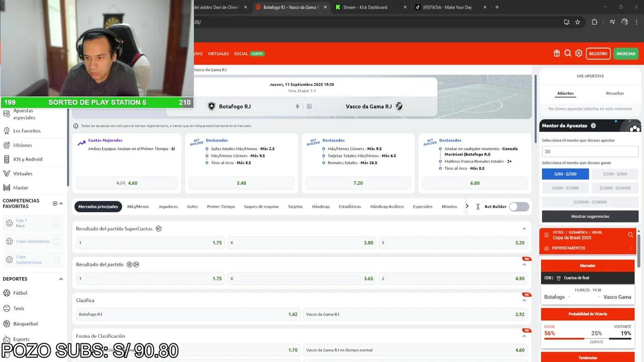644x362 pixels.
Task: Select the Tenis sport icon
Action: (x=7, y=308)
